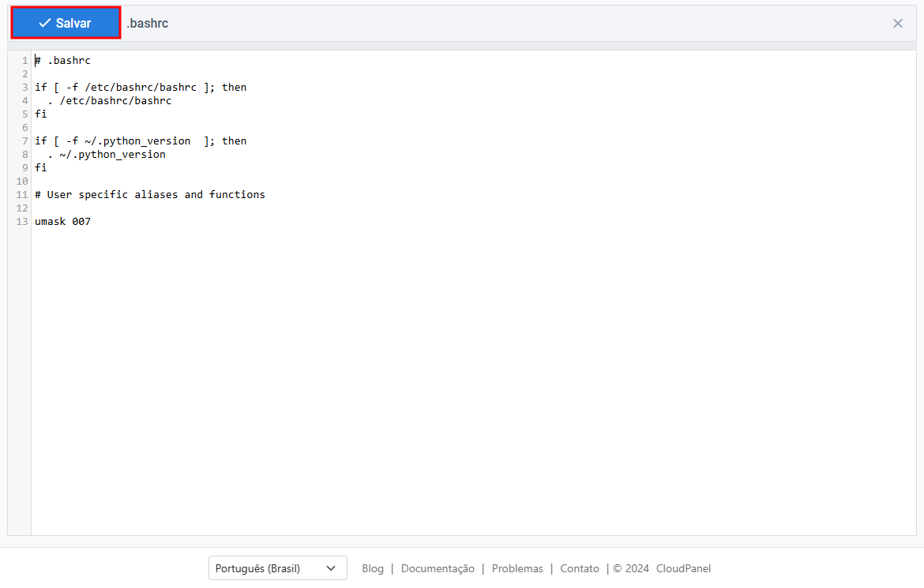
Task: Open the Documentação link
Action: pos(438,568)
